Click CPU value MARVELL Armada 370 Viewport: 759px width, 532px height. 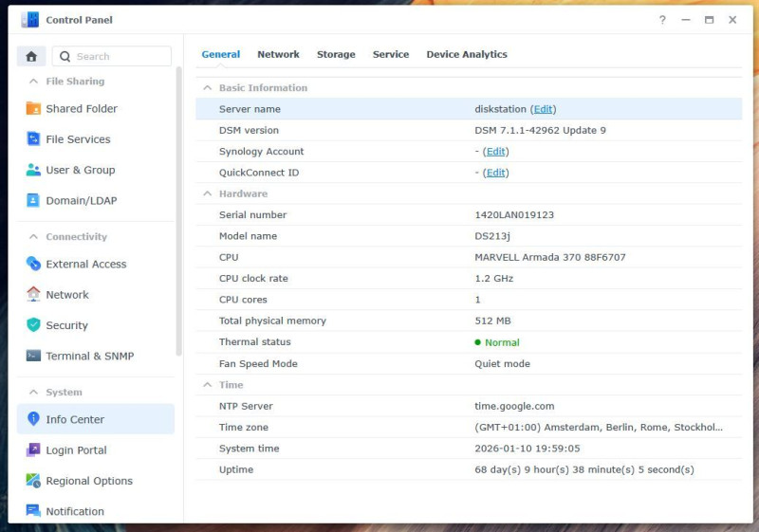(x=550, y=257)
